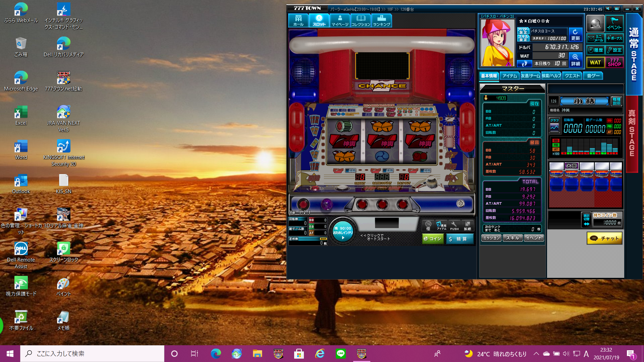Image resolution: width=644 pixels, height=362 pixels.
Task: Switch to the 検索/ヘルプ tab
Action: click(551, 76)
